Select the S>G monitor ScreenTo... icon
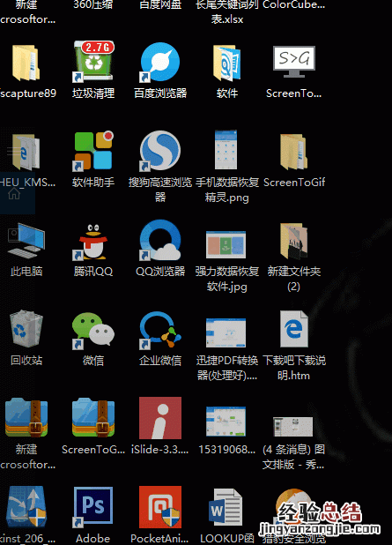The height and width of the screenshot is (545, 392). click(294, 62)
